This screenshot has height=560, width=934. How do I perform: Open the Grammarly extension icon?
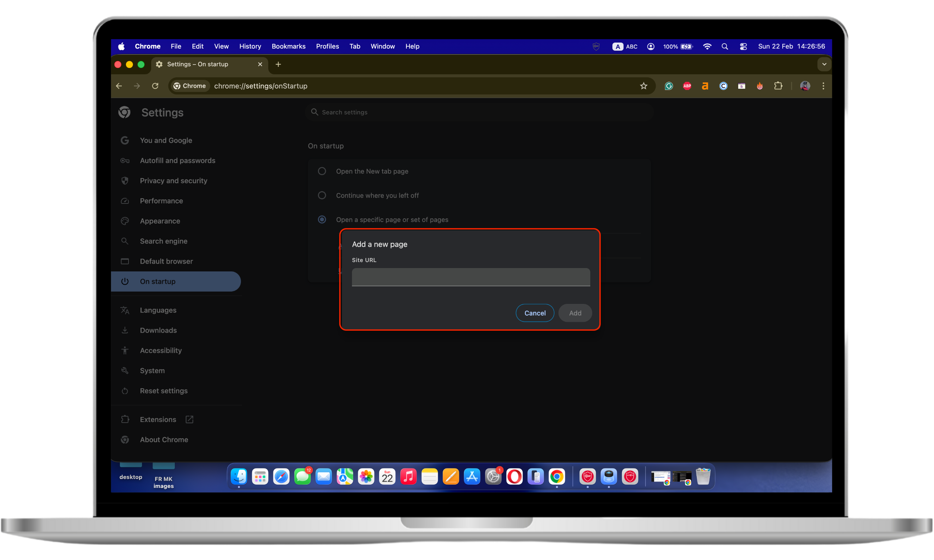coord(668,85)
